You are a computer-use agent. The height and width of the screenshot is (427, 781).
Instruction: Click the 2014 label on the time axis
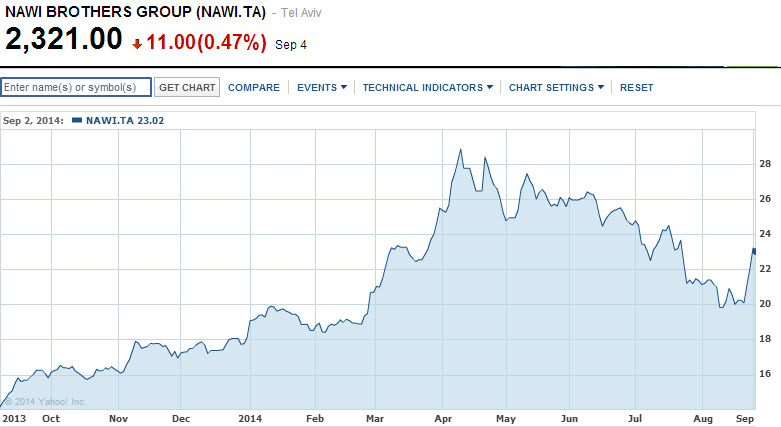click(x=250, y=419)
